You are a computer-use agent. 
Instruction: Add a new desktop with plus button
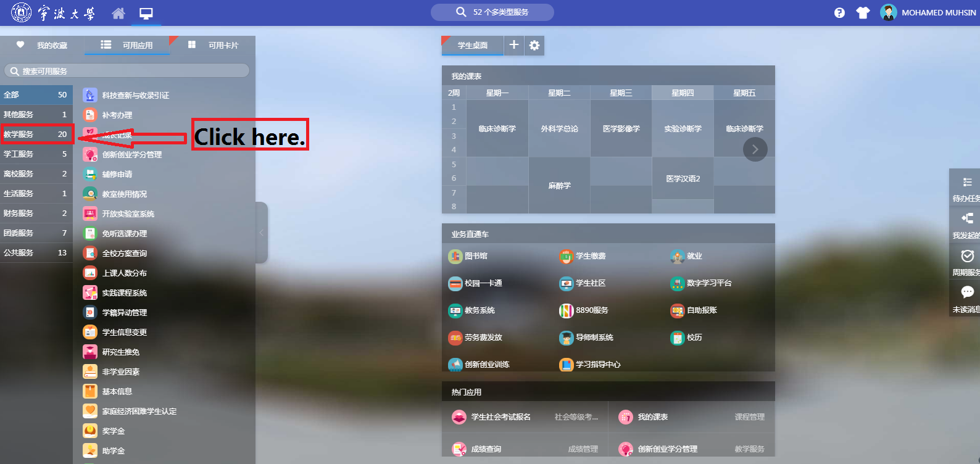coord(514,45)
